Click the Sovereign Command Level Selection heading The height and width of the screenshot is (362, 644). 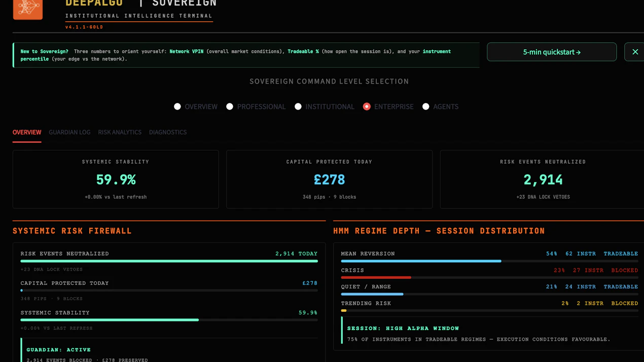pos(329,81)
